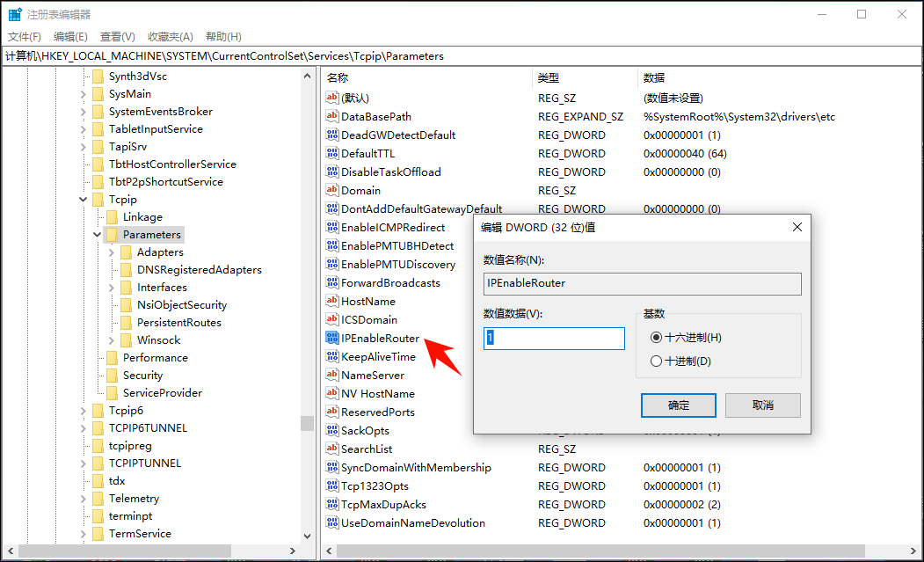Click the Tcp1323Opts DWORD icon

tap(332, 486)
